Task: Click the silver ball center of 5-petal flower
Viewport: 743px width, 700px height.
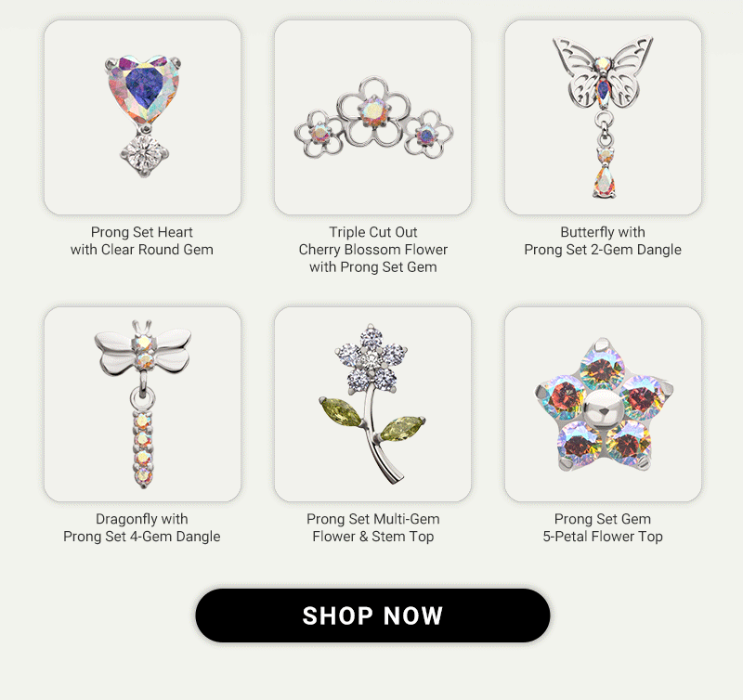Action: pyautogui.click(x=603, y=408)
